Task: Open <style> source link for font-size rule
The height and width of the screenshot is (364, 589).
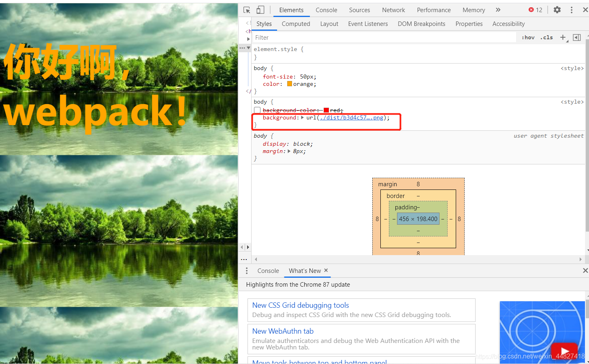Action: pyautogui.click(x=572, y=68)
